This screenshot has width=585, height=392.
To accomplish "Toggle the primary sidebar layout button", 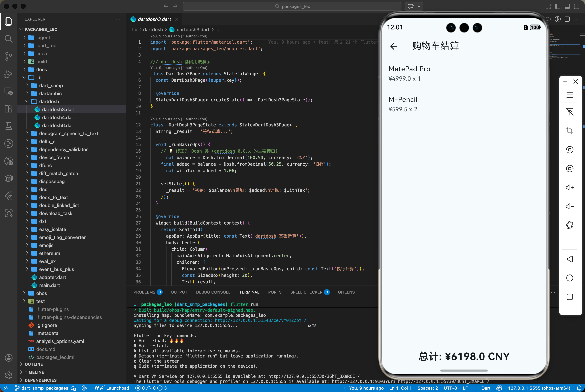I will click(x=558, y=6).
